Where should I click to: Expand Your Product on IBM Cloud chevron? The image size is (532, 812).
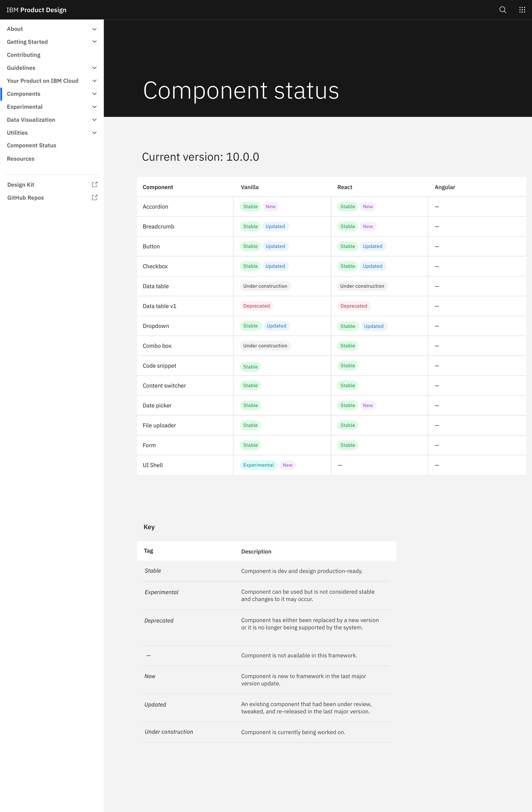pos(94,81)
